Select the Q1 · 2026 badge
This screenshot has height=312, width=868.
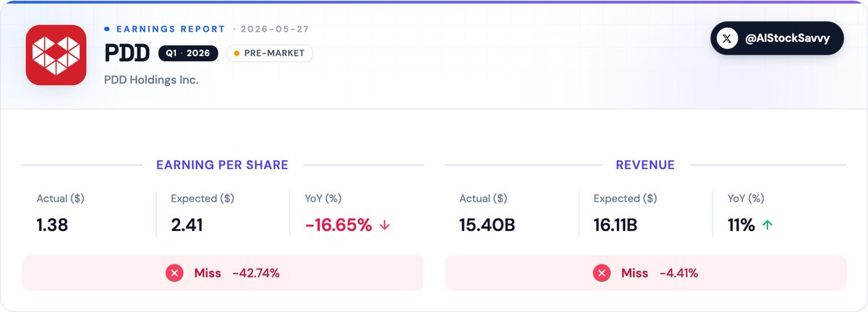click(x=188, y=53)
